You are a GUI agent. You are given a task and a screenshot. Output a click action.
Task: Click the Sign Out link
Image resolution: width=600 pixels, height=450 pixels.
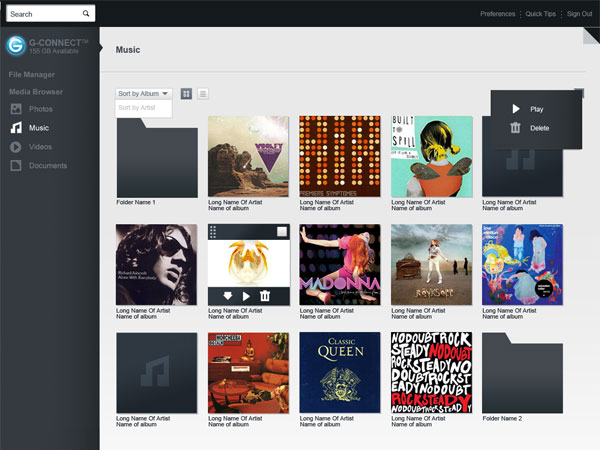[x=579, y=14]
